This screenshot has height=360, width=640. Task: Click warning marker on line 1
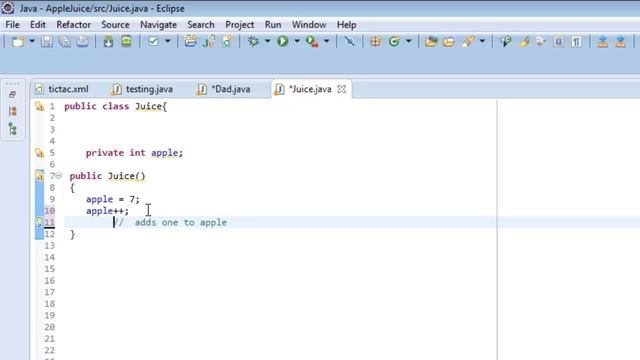click(x=39, y=107)
